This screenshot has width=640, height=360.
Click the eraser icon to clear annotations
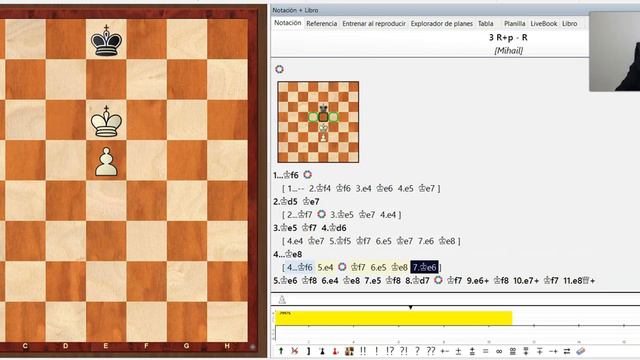(x=581, y=351)
